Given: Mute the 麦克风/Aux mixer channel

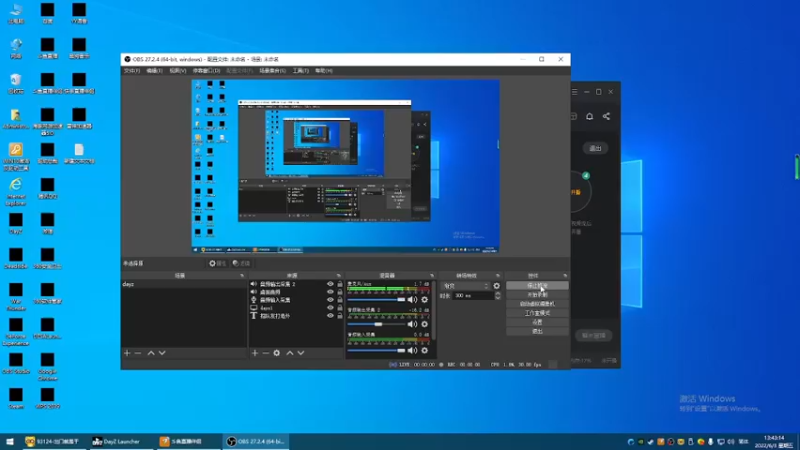Looking at the screenshot, I should [x=412, y=300].
